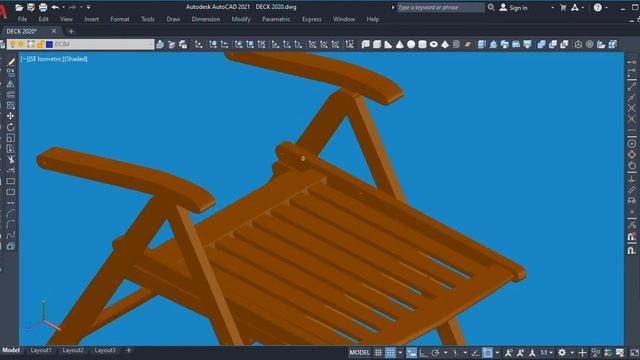
Task: Expand Polar tracking settings arrow
Action: click(445, 353)
